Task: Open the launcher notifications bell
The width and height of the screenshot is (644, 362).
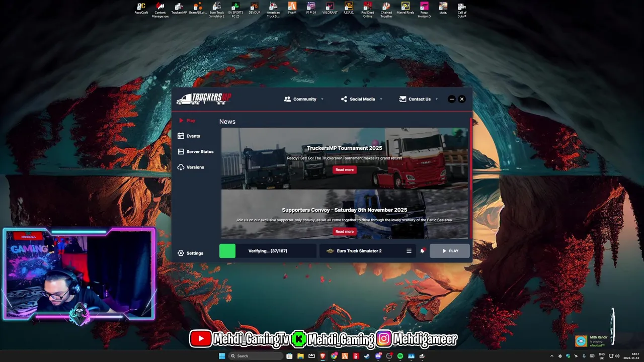Action: pos(423,251)
